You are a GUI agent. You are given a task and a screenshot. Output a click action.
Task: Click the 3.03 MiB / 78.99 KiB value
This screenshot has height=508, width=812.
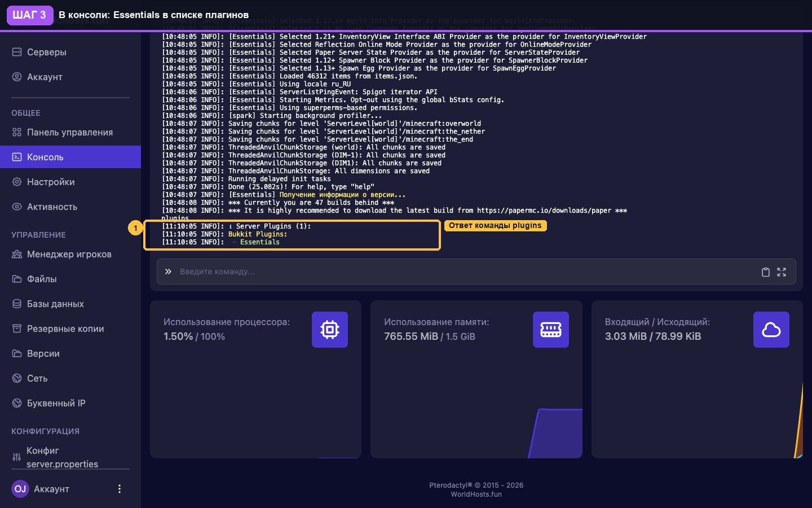coord(653,336)
